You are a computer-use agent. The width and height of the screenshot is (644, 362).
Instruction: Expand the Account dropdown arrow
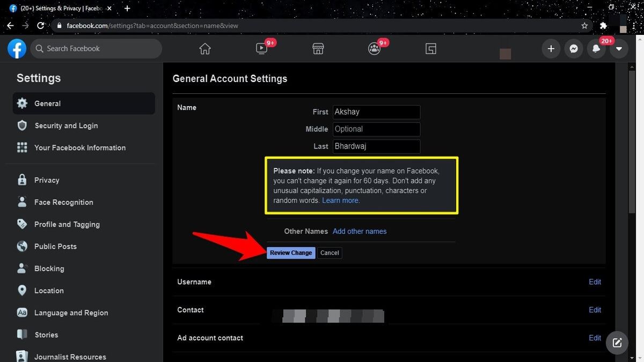619,49
